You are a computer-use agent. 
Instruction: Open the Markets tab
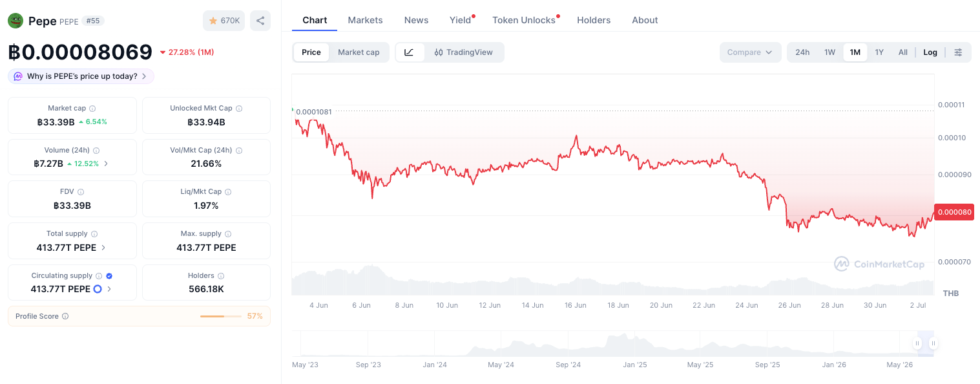coord(365,20)
